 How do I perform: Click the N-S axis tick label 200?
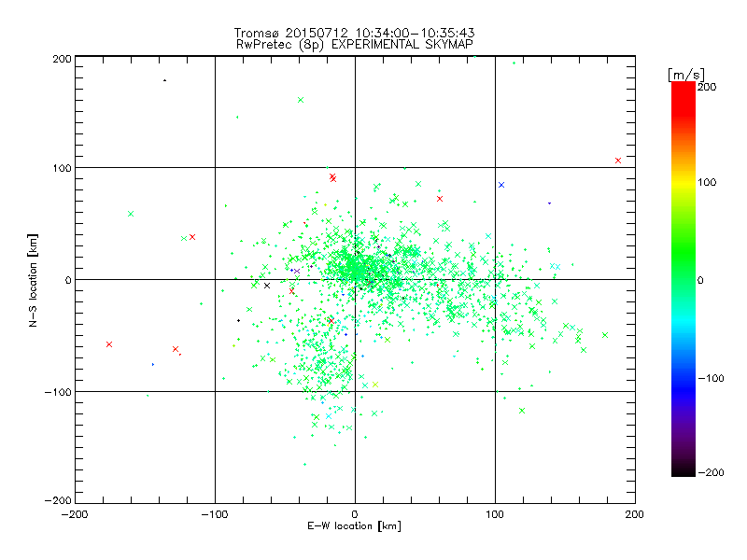pos(62,59)
